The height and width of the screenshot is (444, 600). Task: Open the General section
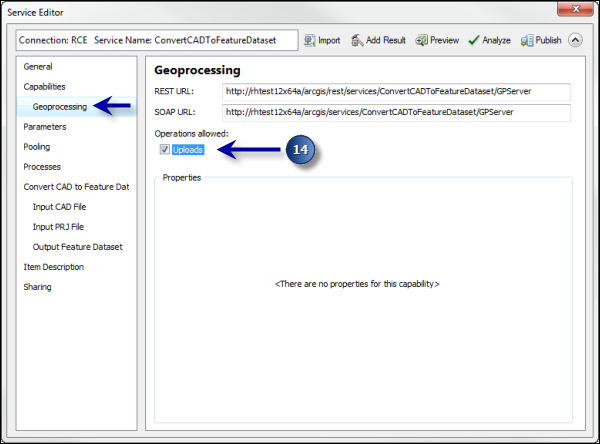coord(38,67)
